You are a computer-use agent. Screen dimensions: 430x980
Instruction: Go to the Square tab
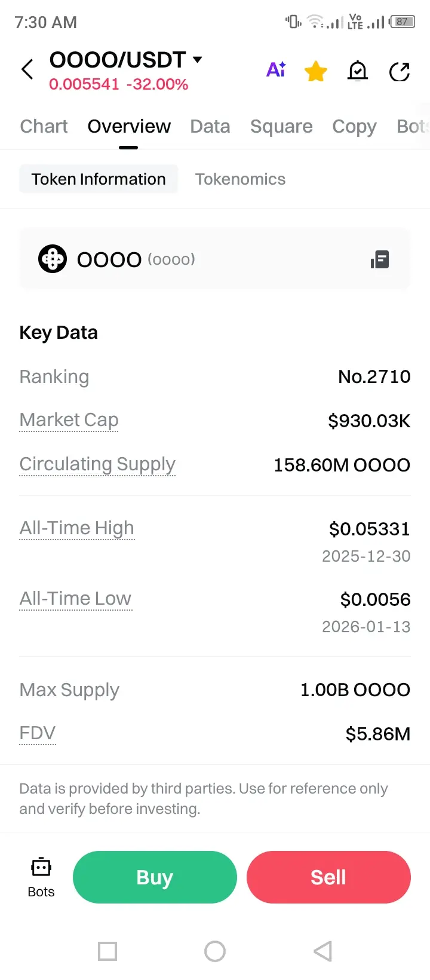point(281,127)
